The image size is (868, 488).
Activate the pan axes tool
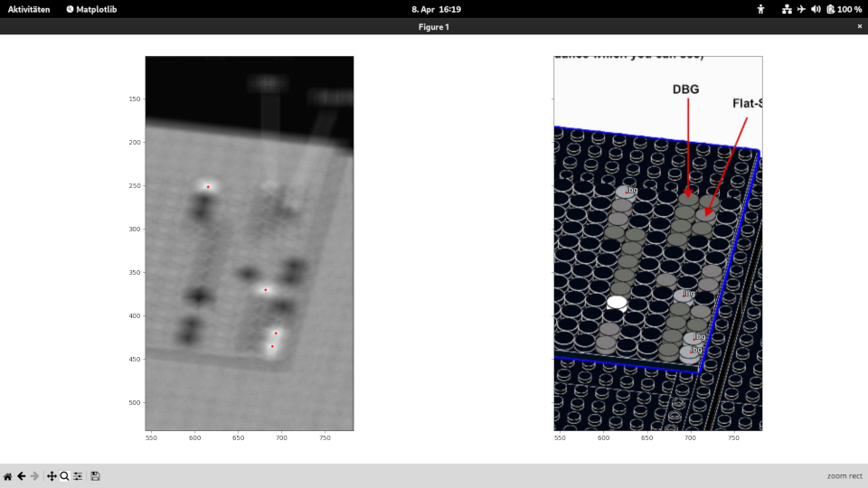(x=52, y=476)
